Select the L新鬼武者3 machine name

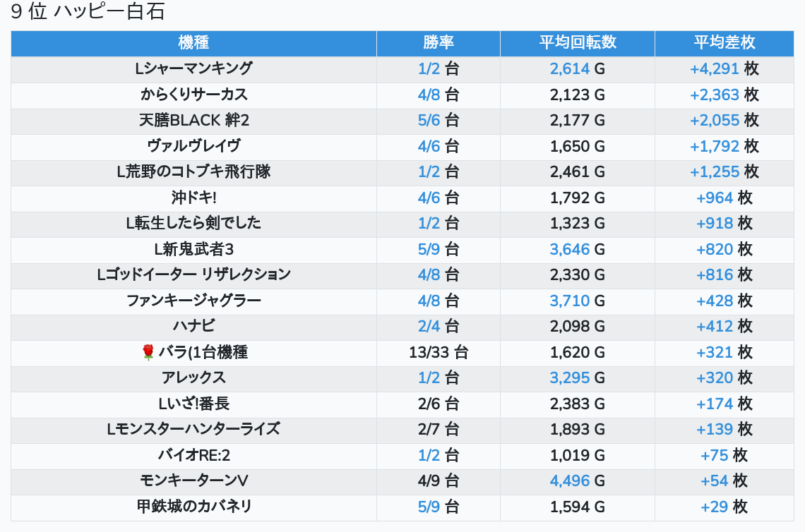(193, 249)
